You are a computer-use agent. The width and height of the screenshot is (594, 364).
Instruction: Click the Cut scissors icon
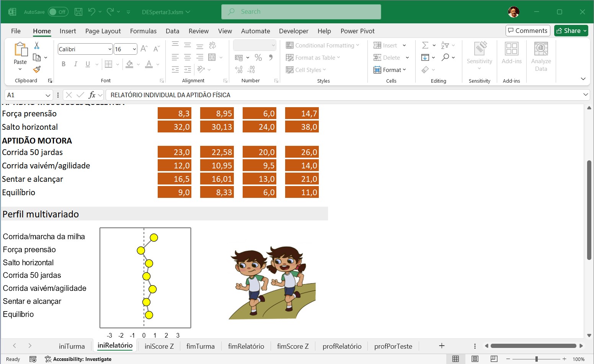[37, 45]
